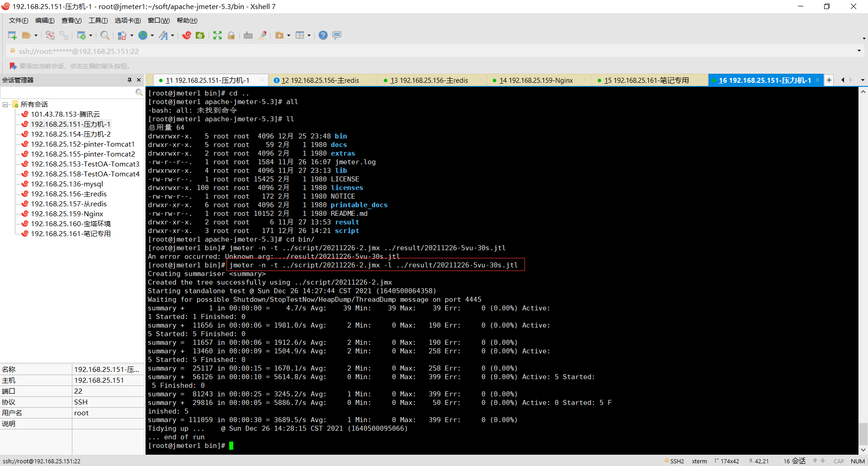Open 编辑(E) menu

point(45,20)
